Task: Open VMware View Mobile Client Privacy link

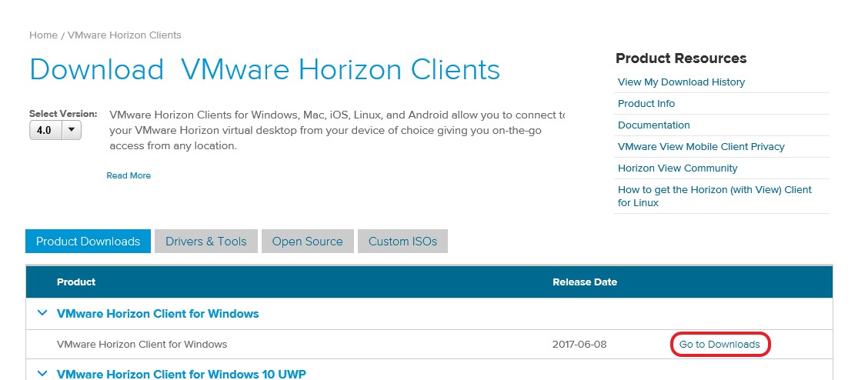Action: click(701, 147)
